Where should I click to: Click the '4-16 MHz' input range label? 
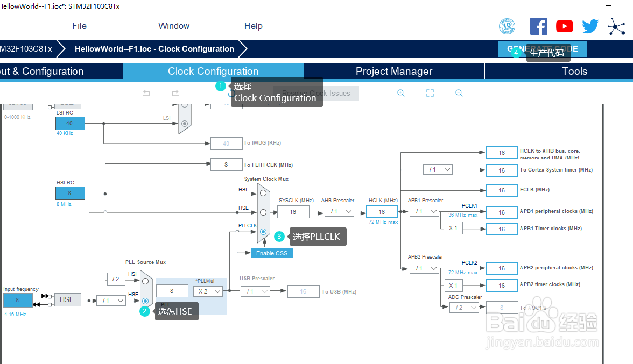(x=15, y=315)
